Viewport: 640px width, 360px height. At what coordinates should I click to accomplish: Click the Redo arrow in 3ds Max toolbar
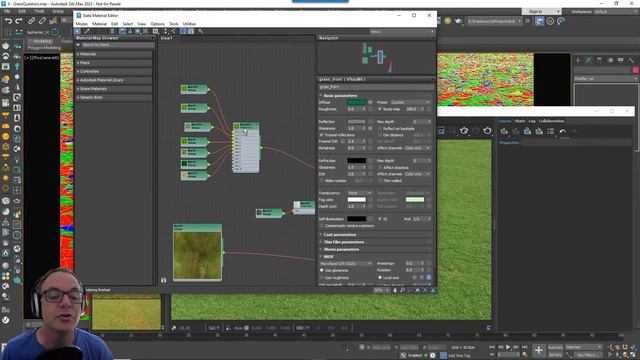pyautogui.click(x=19, y=21)
